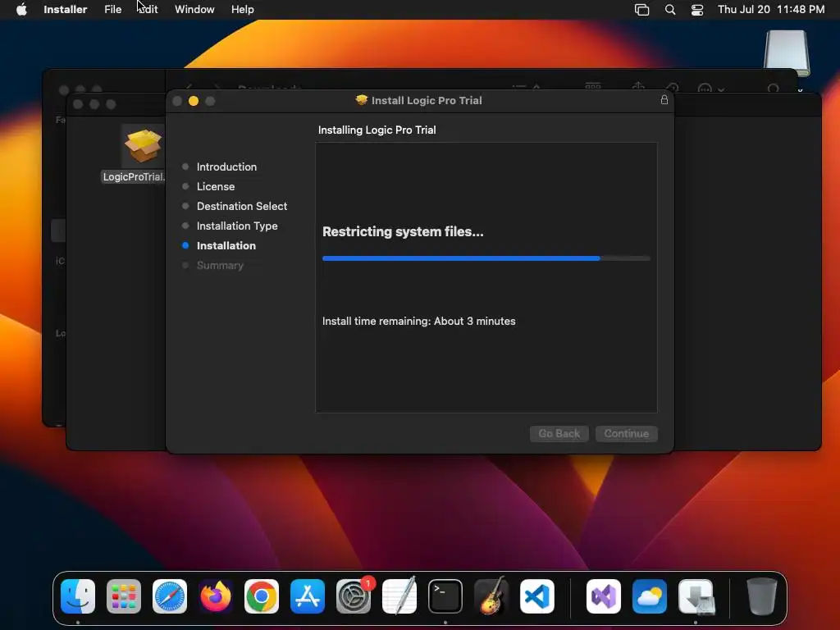Image resolution: width=840 pixels, height=630 pixels.
Task: Select the Installation step
Action: click(226, 245)
